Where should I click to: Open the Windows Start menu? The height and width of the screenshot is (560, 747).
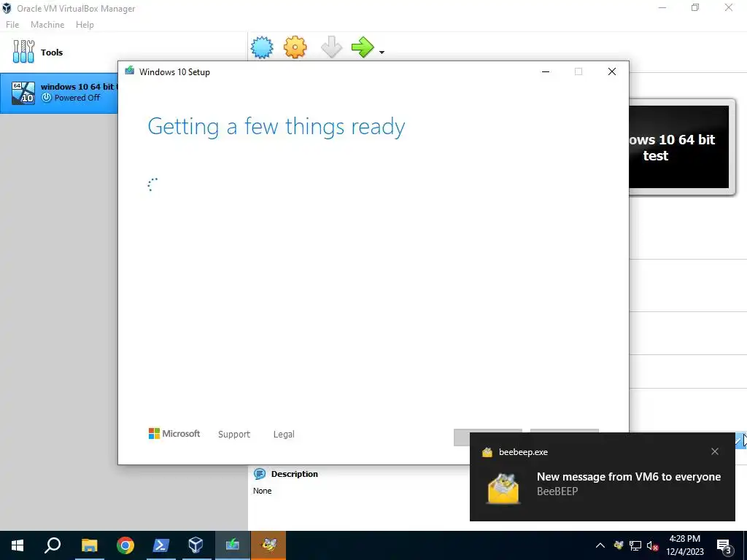tap(18, 545)
